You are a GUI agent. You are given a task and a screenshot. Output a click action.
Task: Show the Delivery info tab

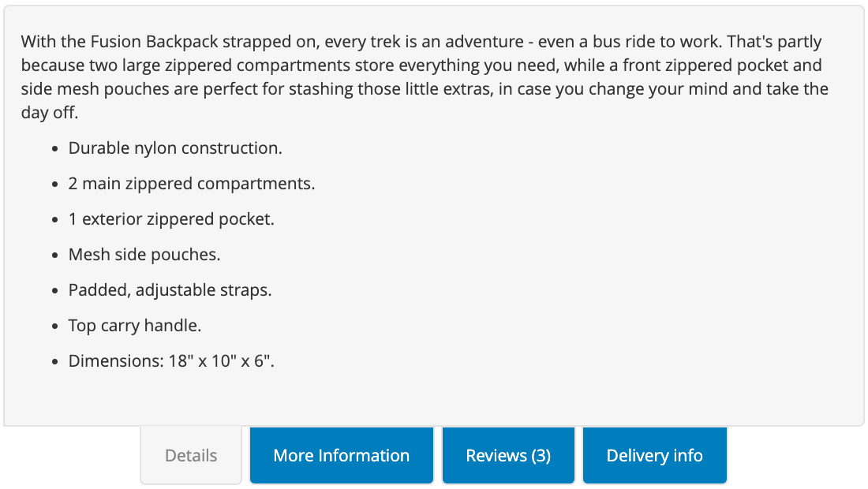[654, 455]
